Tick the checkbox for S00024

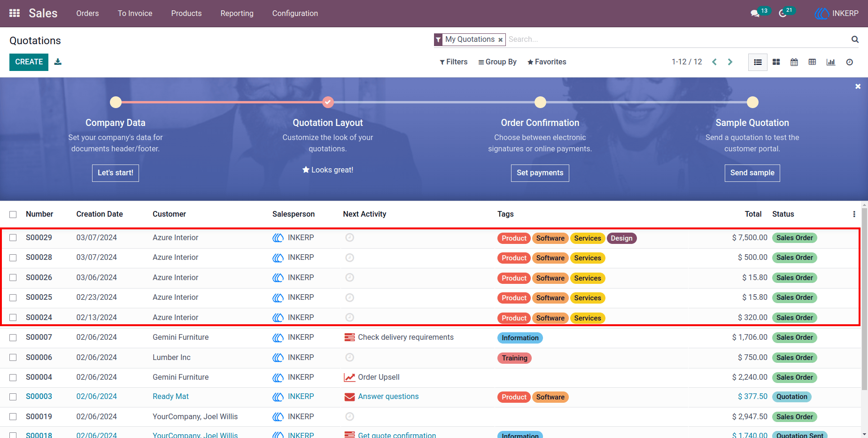coord(13,318)
